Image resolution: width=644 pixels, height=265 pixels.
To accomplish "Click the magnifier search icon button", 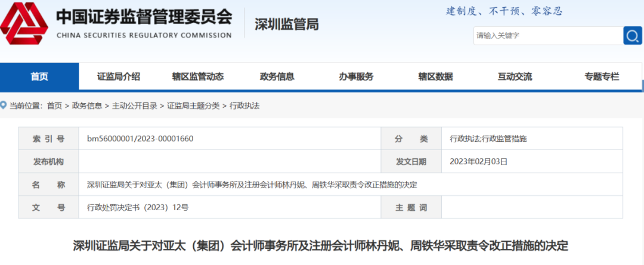I will (633, 36).
